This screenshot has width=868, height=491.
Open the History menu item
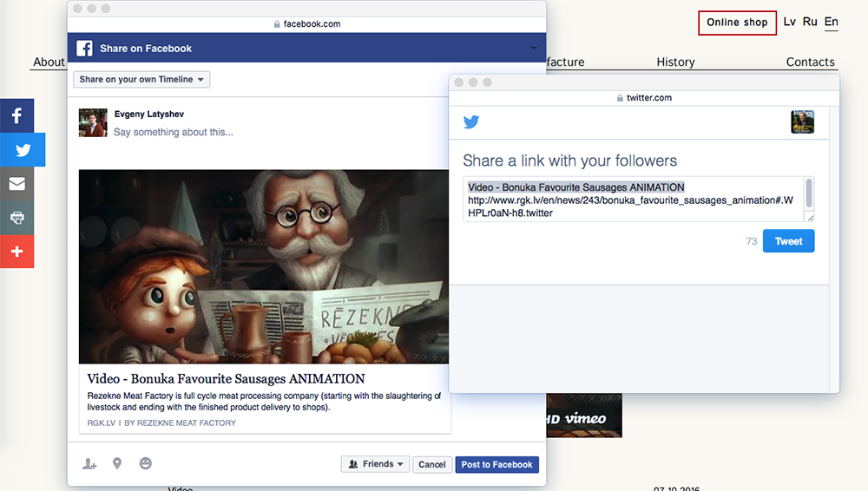(x=675, y=62)
